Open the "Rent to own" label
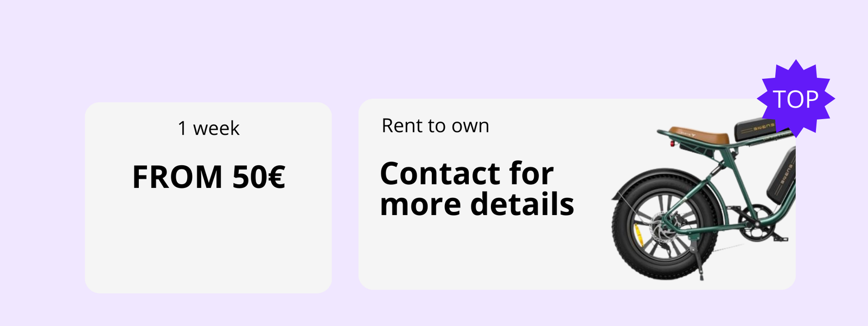 click(435, 126)
